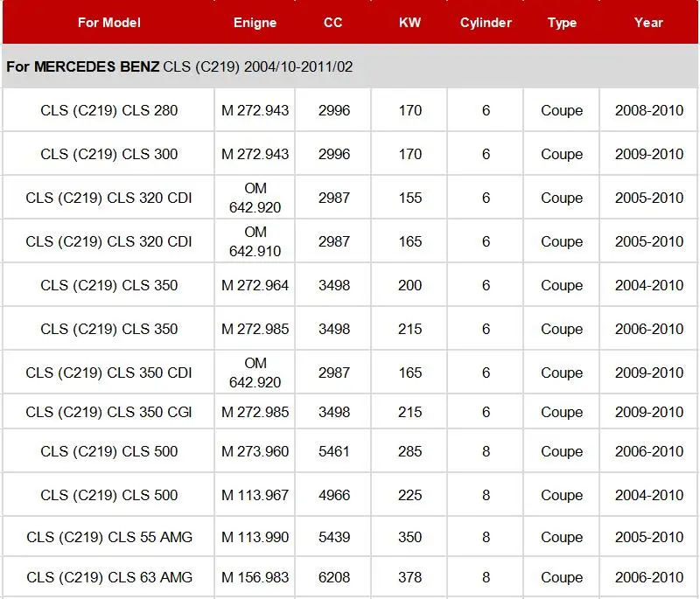Click the 'OM 642.910' engine cell
Screen dimensions: 700x599
(x=255, y=241)
